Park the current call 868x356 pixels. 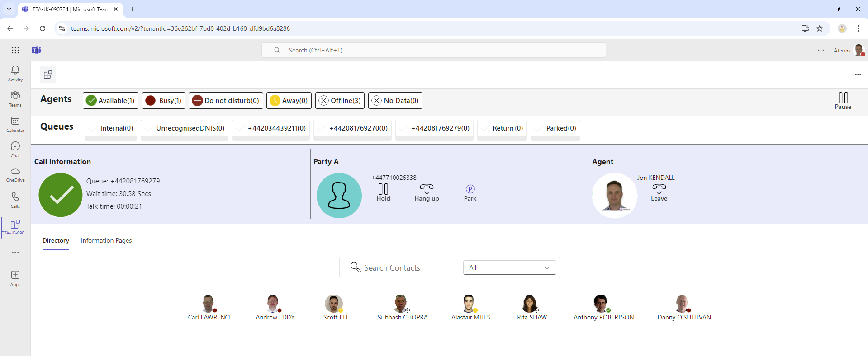(x=470, y=192)
